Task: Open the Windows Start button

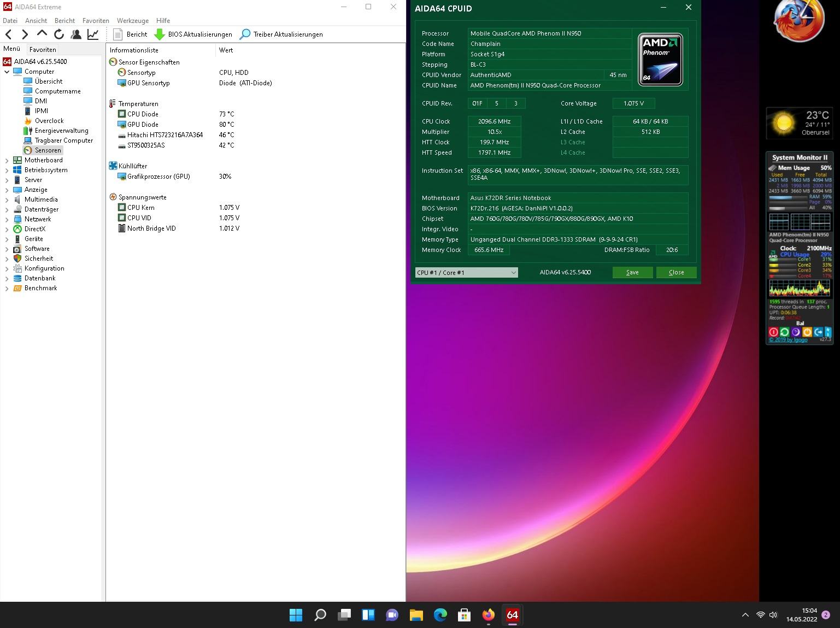Action: coord(296,615)
